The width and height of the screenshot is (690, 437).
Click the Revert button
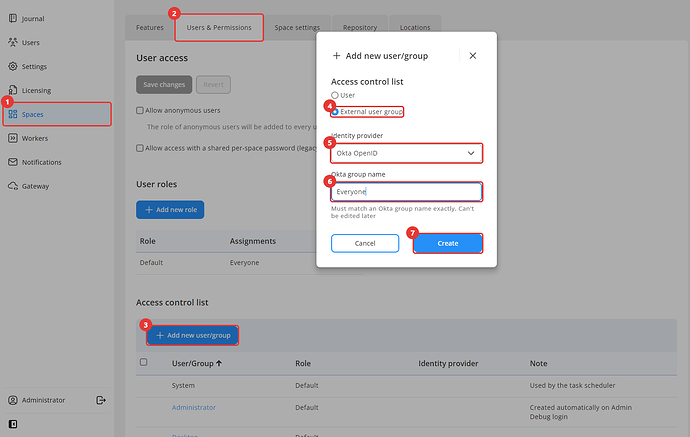[x=213, y=84]
